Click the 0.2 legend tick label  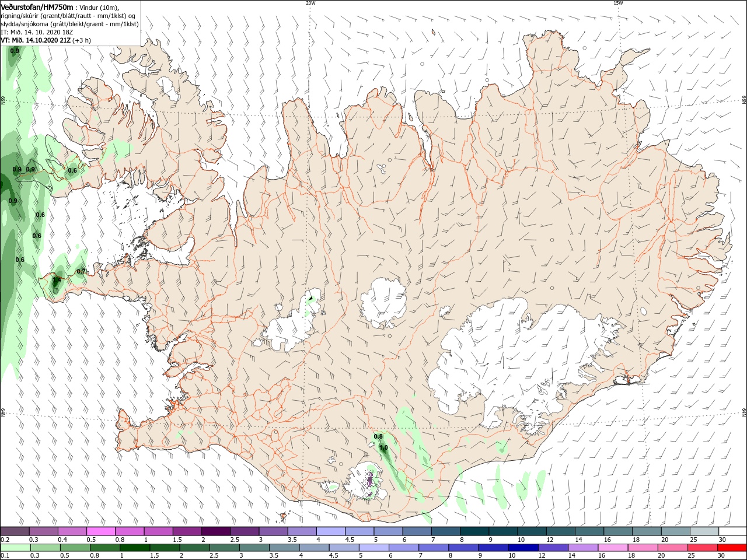coord(5,540)
